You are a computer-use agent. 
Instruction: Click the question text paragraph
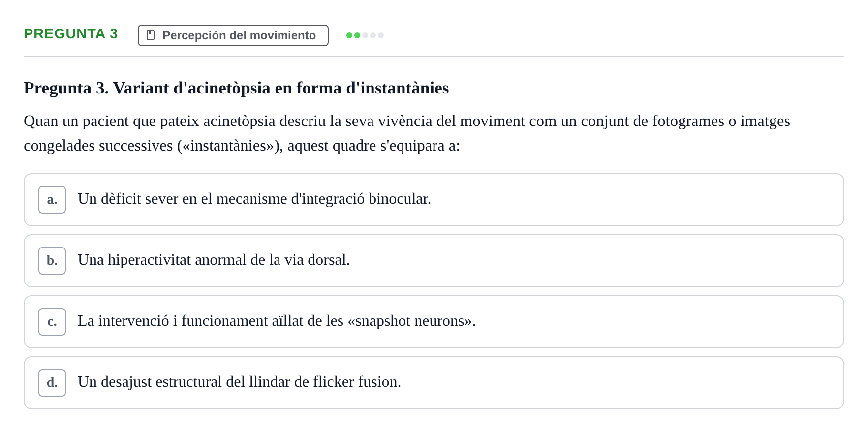[x=407, y=133]
